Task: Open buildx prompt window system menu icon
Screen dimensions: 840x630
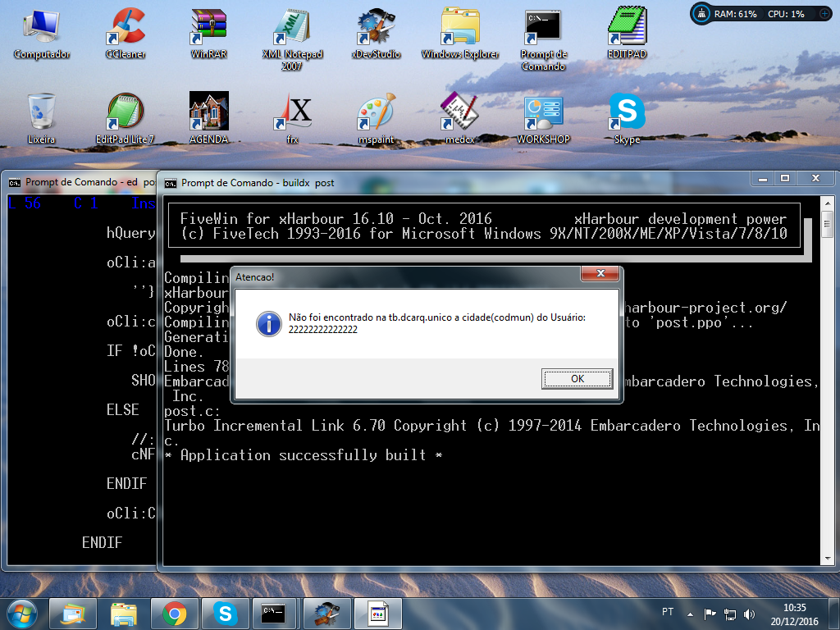Action: point(171,184)
